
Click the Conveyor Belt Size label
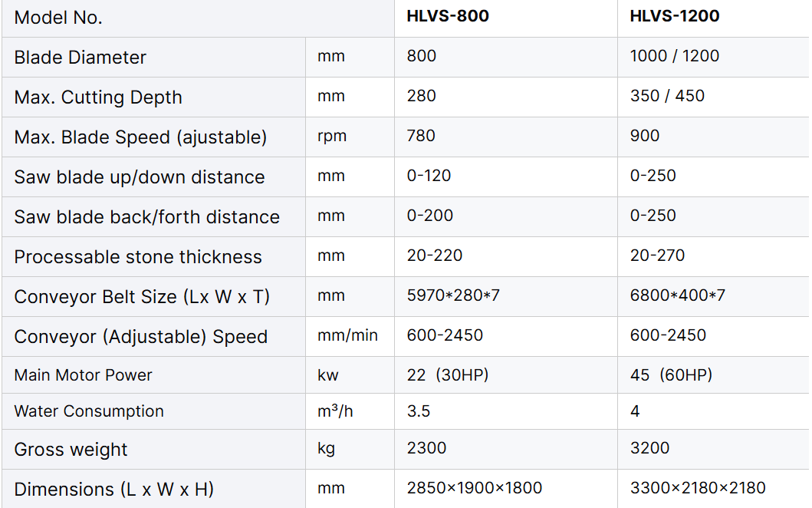pyautogui.click(x=142, y=297)
